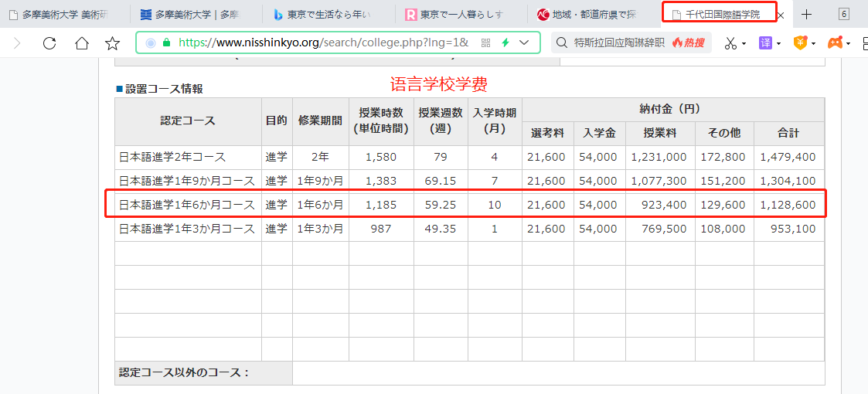
Task: Click the green lightning speed-mode icon
Action: click(x=505, y=43)
